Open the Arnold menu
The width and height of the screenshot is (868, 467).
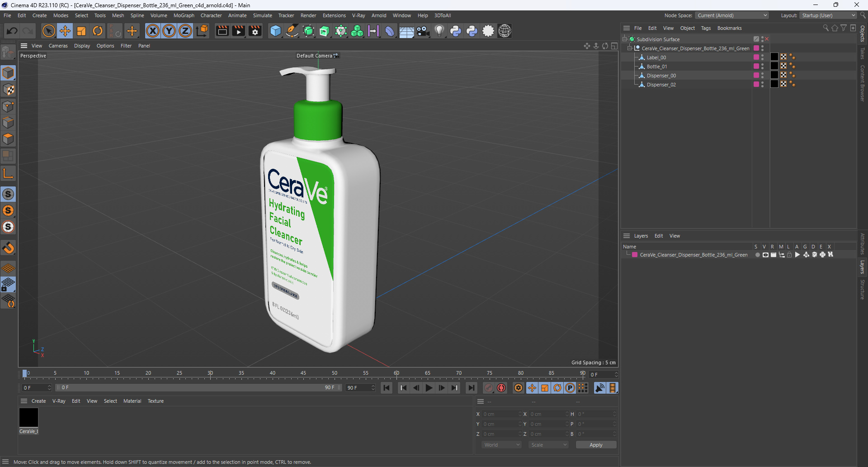pyautogui.click(x=379, y=15)
